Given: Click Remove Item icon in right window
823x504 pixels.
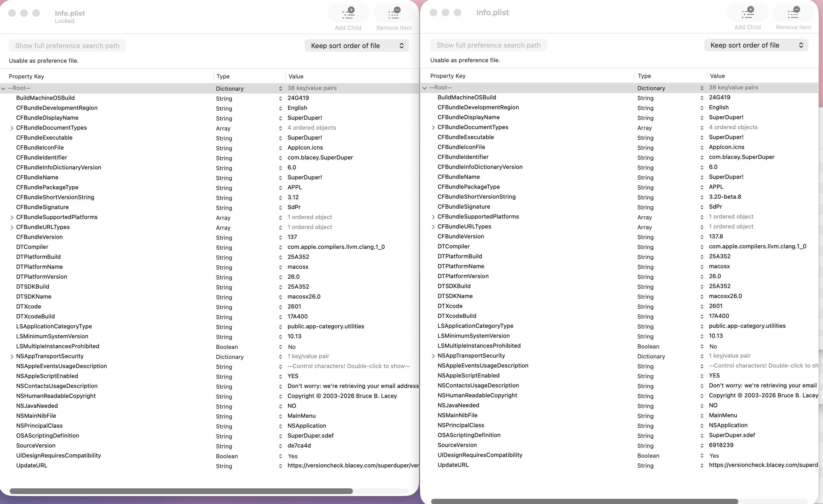Looking at the screenshot, I should 793,13.
